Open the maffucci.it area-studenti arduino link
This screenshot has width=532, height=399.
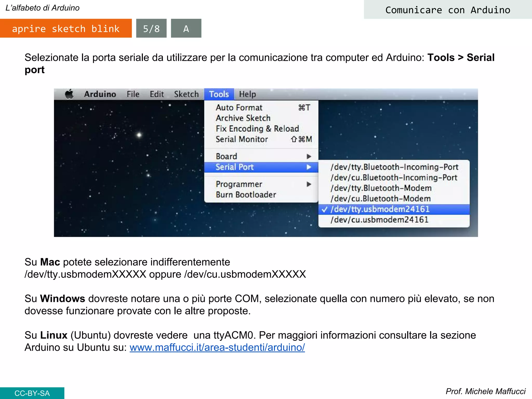[217, 347]
